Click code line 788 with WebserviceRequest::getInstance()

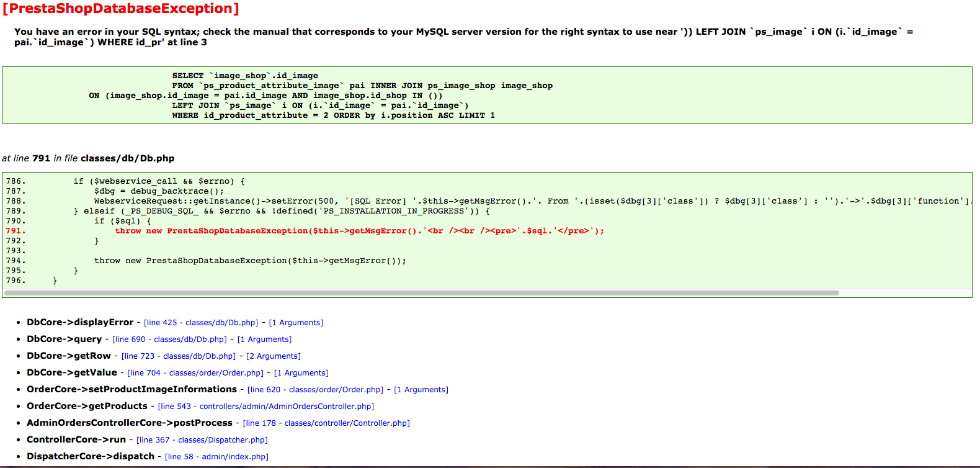click(533, 201)
